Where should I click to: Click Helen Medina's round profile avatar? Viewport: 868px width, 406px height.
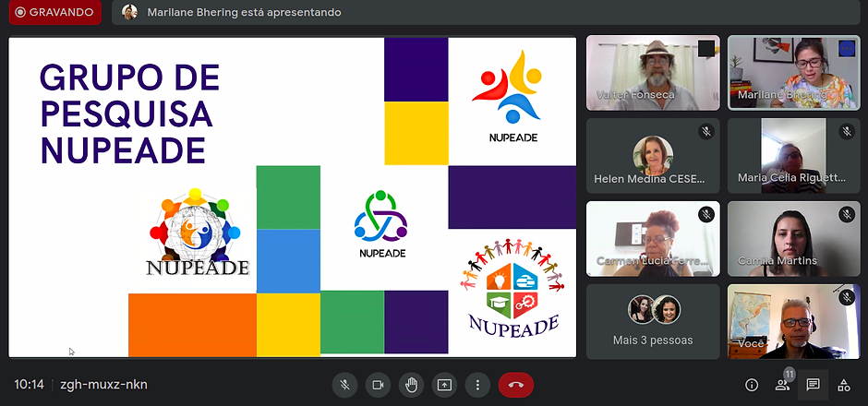653,155
